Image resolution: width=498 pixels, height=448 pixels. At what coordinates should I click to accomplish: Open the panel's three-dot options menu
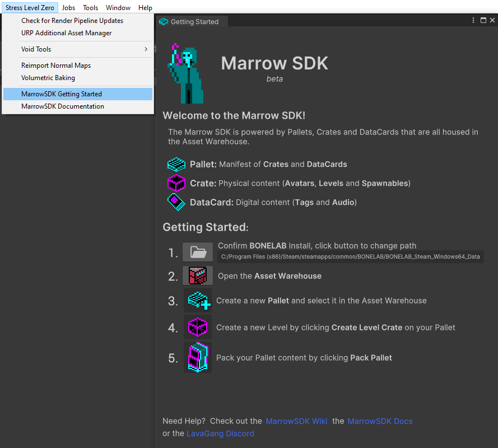click(x=474, y=20)
